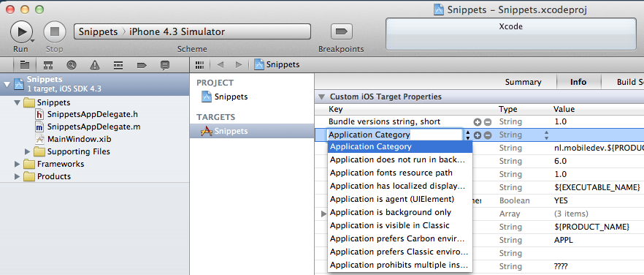Click minus button on Bundle versions string row
This screenshot has height=275, width=644.
pyautogui.click(x=488, y=122)
